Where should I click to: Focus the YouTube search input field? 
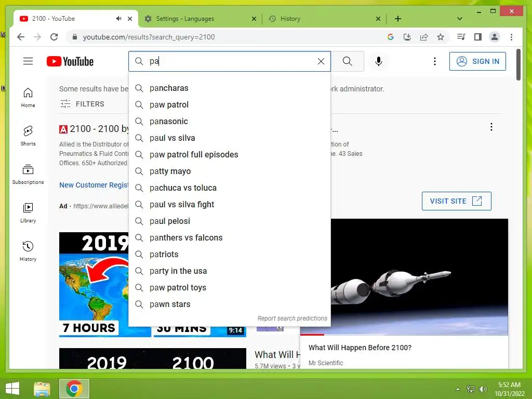click(x=231, y=61)
